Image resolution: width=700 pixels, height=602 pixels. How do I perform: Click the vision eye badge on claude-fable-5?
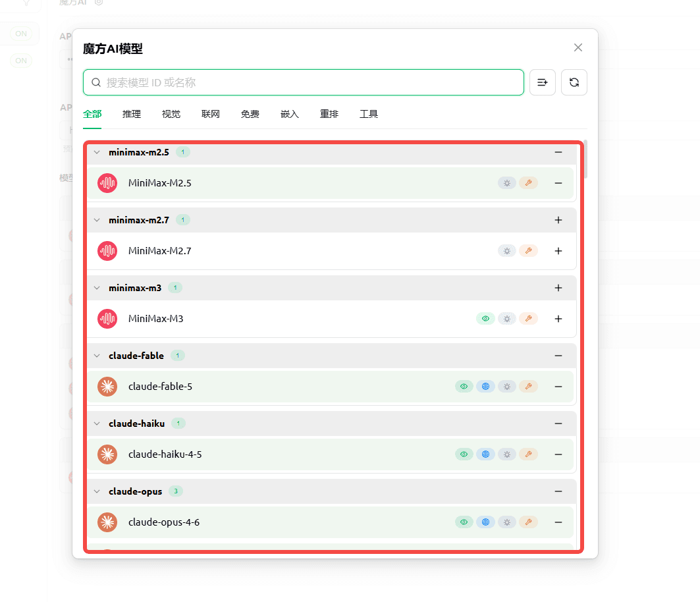tap(464, 387)
